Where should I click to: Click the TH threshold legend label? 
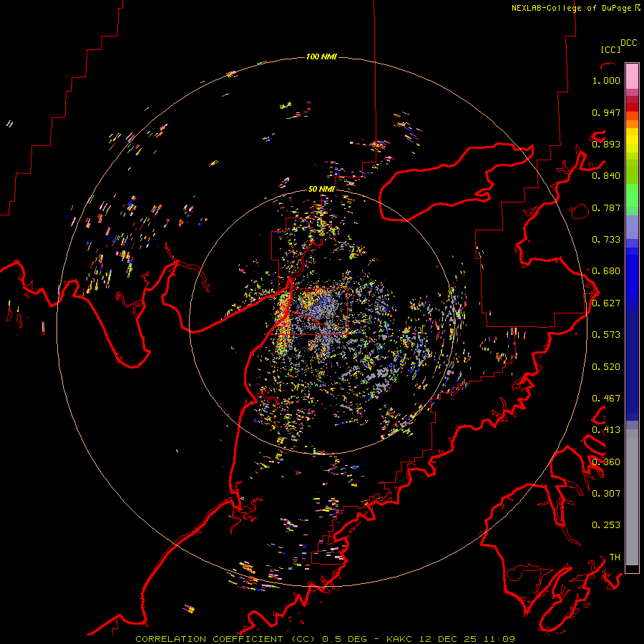(x=615, y=557)
